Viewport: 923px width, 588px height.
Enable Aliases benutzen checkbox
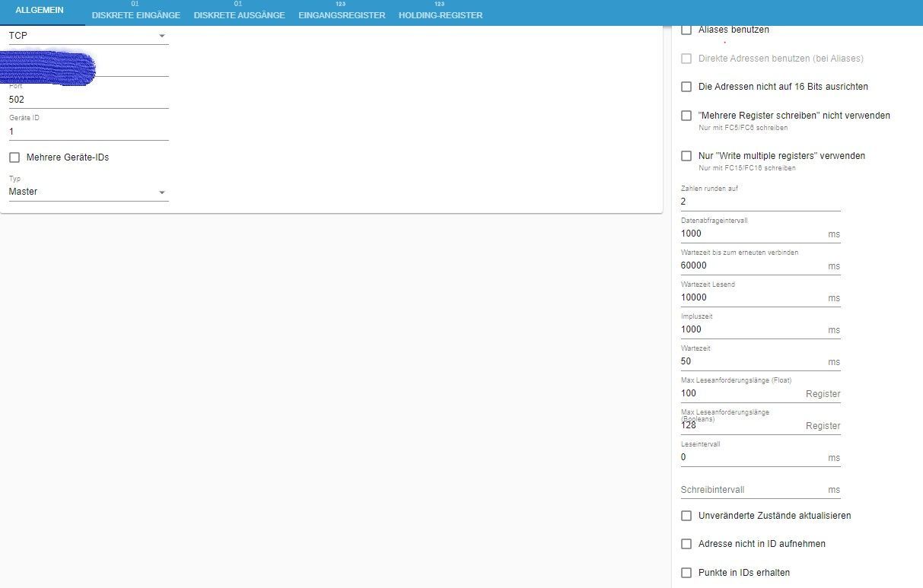[x=686, y=30]
